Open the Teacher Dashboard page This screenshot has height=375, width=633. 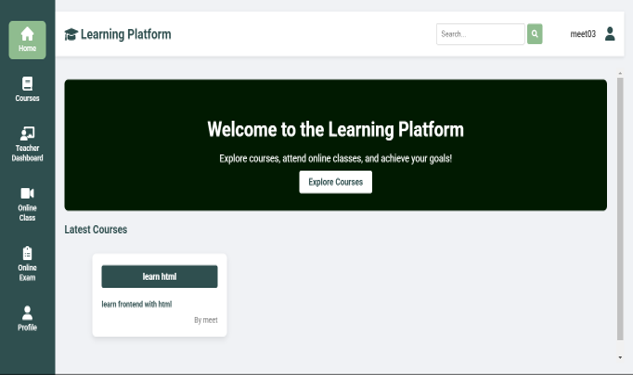click(x=27, y=144)
